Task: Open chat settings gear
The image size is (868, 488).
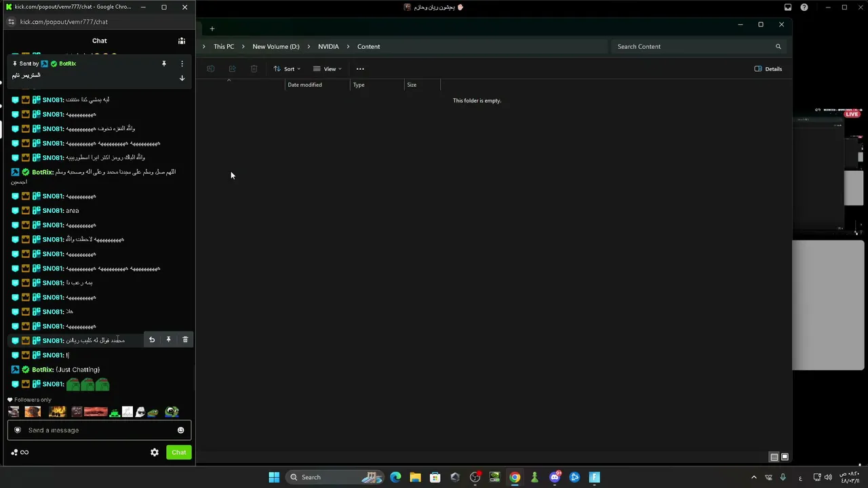Action: pyautogui.click(x=155, y=452)
